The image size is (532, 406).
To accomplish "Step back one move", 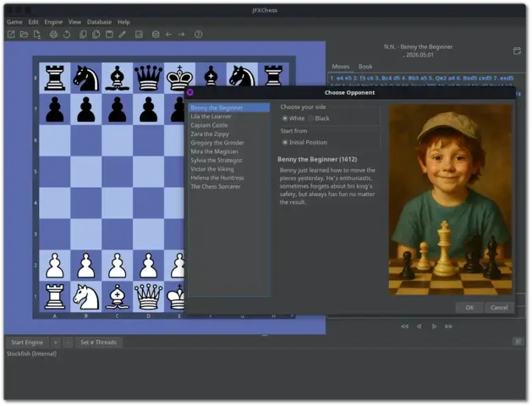I will point(419,326).
